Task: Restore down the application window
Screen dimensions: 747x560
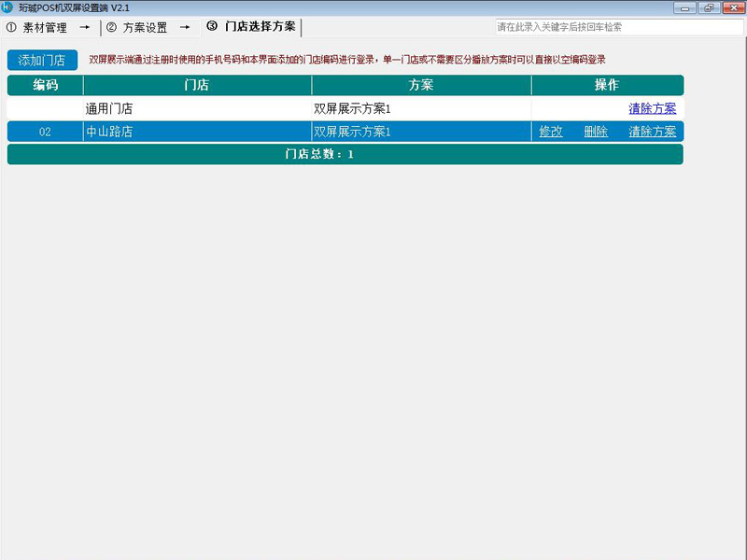Action: point(709,7)
